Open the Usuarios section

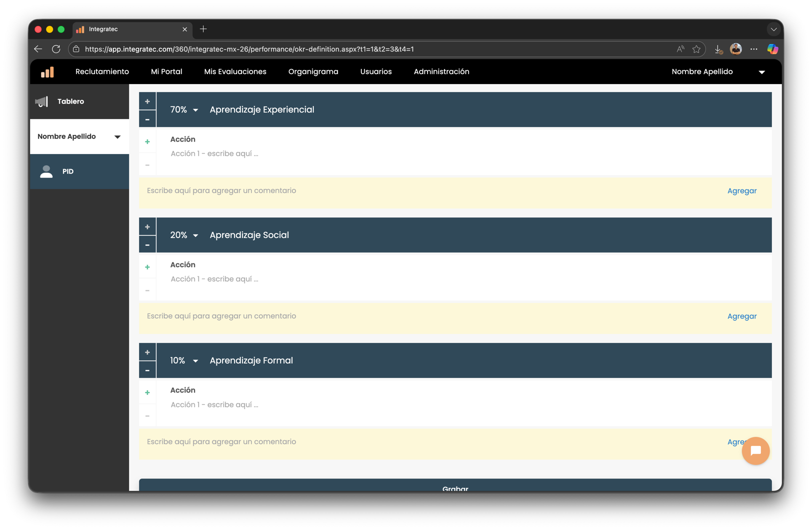point(376,72)
